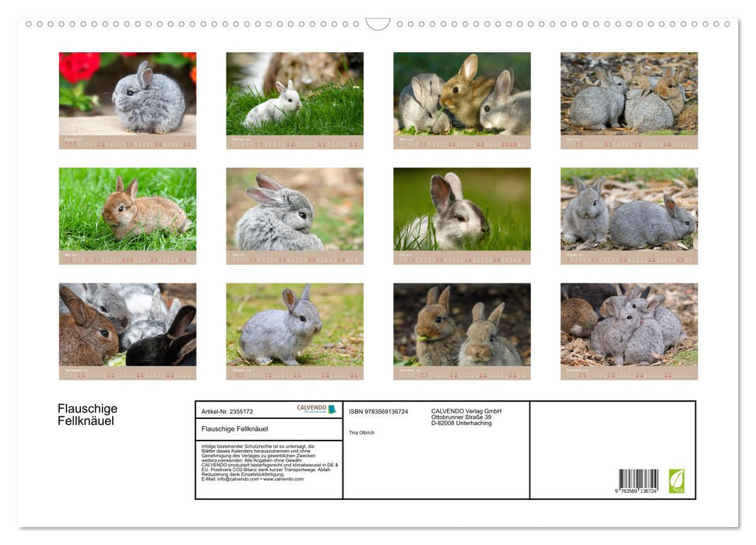Open the September close-up of brown, grey and black bunnies
The height and width of the screenshot is (545, 756).
[x=128, y=325]
